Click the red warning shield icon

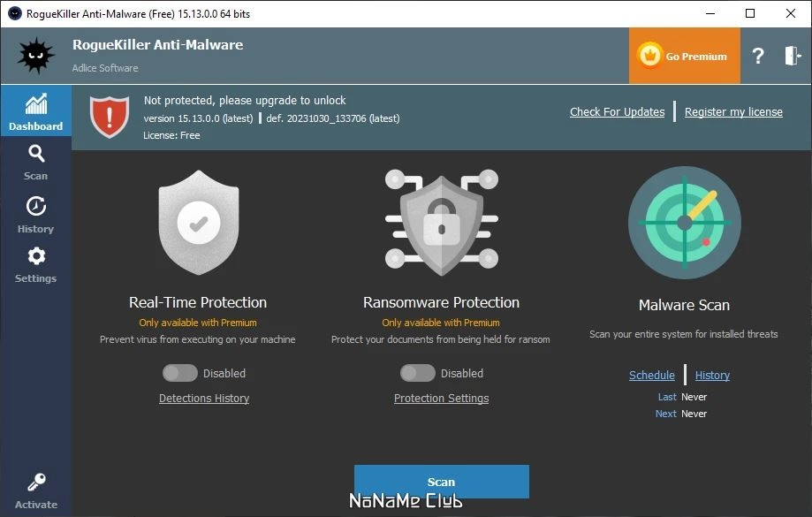click(x=110, y=117)
